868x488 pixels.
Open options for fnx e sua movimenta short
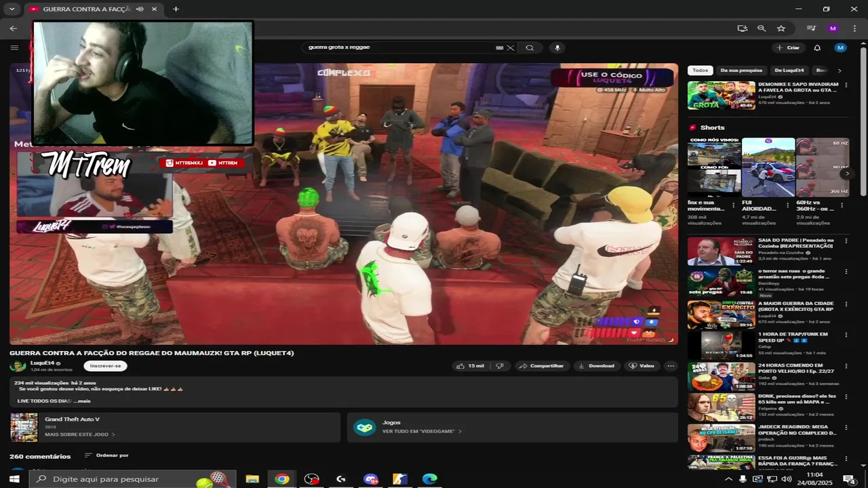point(733,205)
